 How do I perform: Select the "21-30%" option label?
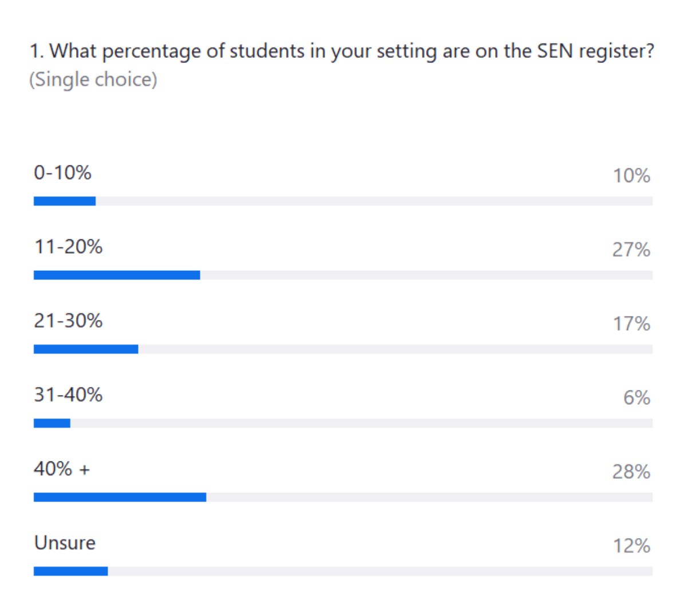68,321
